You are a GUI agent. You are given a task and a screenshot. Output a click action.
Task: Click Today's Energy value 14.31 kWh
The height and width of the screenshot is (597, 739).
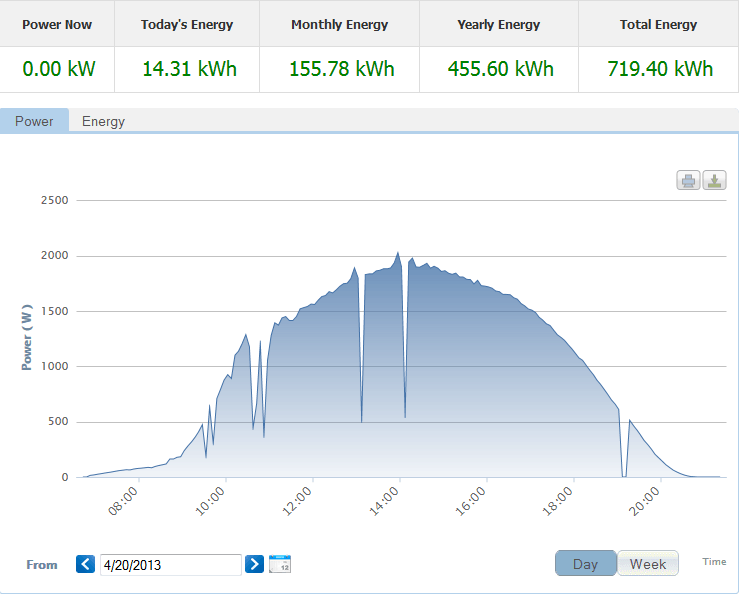tap(189, 69)
